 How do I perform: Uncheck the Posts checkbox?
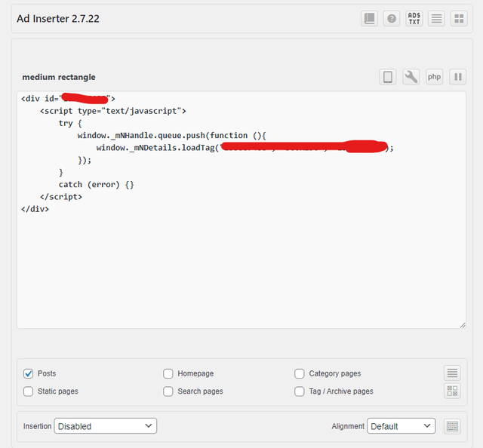pyautogui.click(x=29, y=374)
